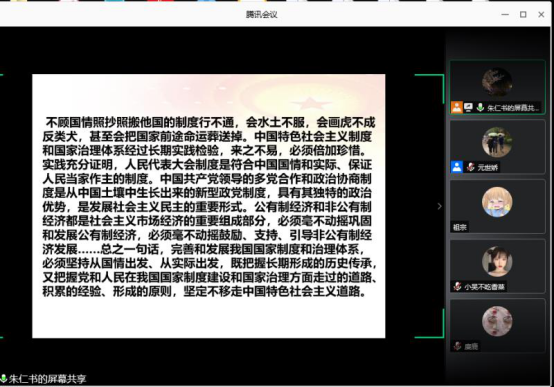Image resolution: width=554 pixels, height=387 pixels.
Task: Click the shared slide text area
Action: [208, 206]
